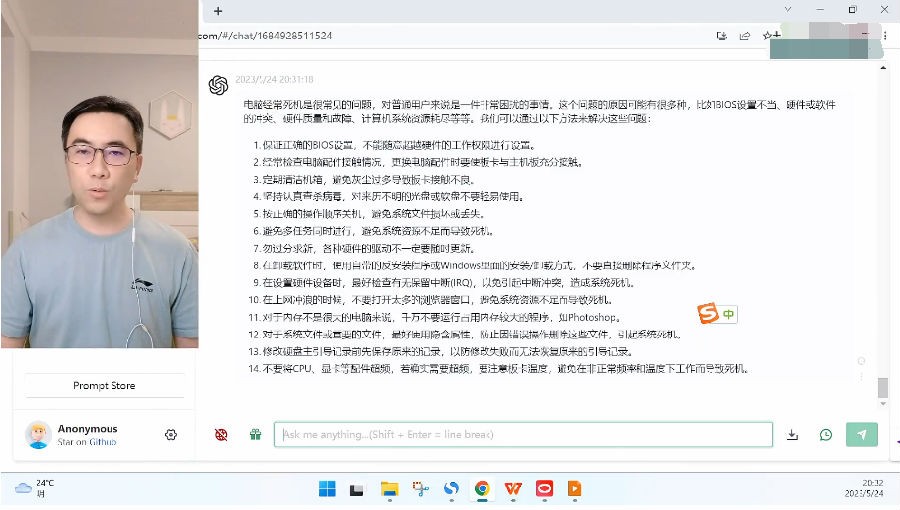Focus the Ask me anything input box
900x510 pixels.
point(523,434)
